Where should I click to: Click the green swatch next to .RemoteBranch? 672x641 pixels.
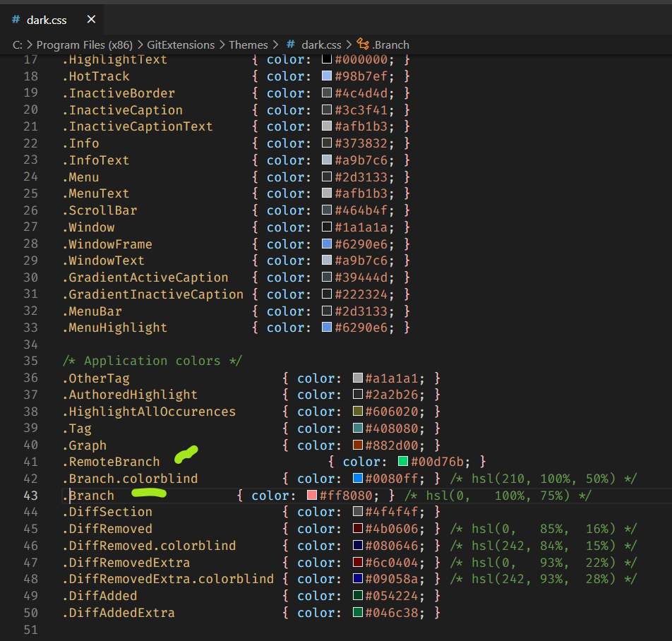[x=402, y=462]
